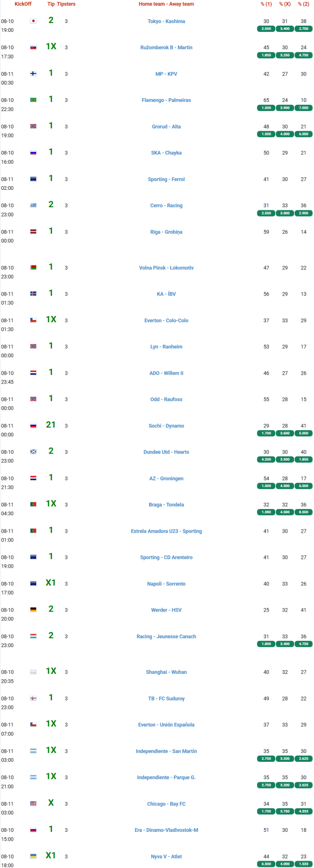The image size is (314, 868).
Task: Select the 1.850 odds for Dundee Utd - Hearts
Action: click(x=304, y=459)
